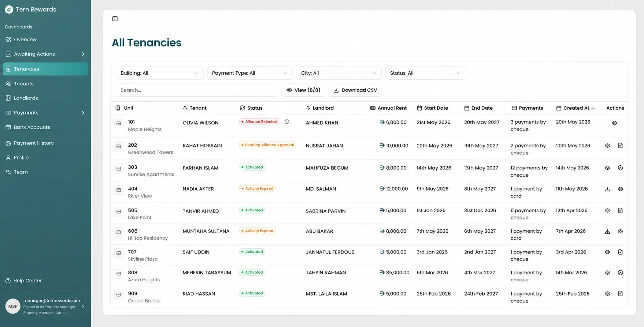Click row icon next to unit 303
The image size is (644, 327).
point(119,169)
